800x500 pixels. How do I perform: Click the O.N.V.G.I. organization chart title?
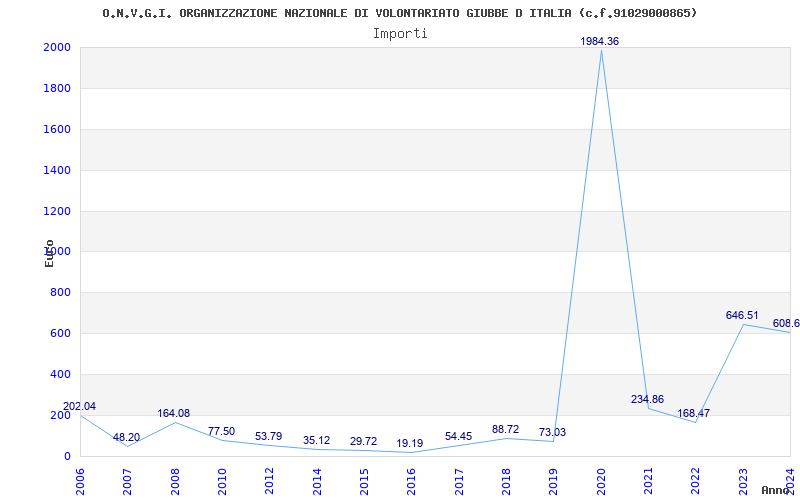coord(400,13)
